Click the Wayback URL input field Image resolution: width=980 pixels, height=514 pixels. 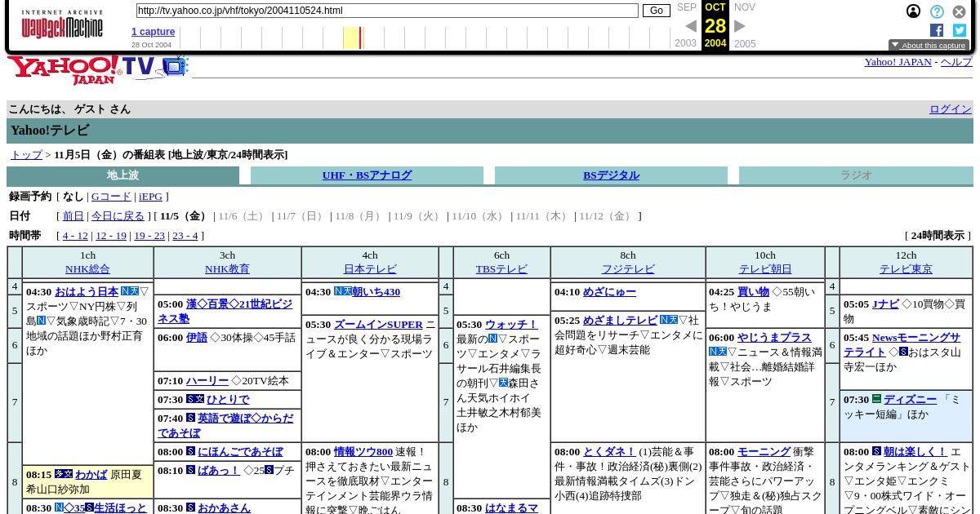click(387, 11)
